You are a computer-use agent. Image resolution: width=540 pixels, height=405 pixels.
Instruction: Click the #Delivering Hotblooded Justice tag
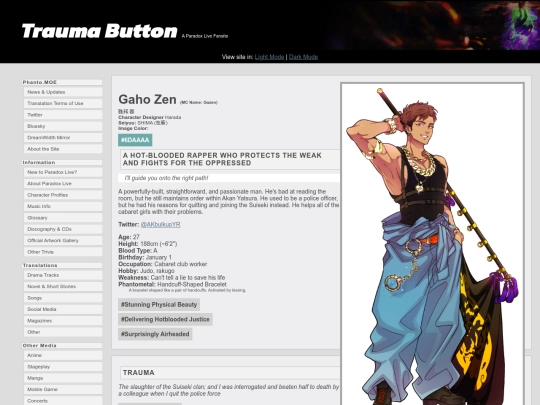coord(165,319)
